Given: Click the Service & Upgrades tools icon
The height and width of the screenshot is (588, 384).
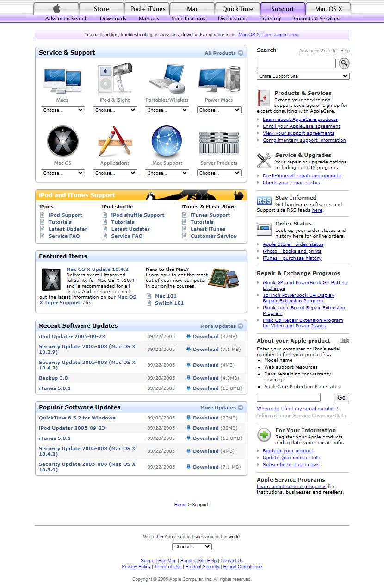Looking at the screenshot, I should 264,160.
